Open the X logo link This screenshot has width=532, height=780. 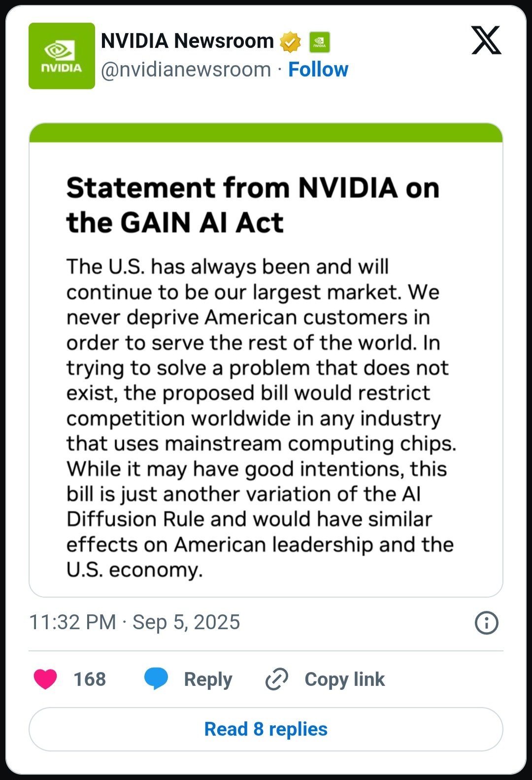[486, 40]
